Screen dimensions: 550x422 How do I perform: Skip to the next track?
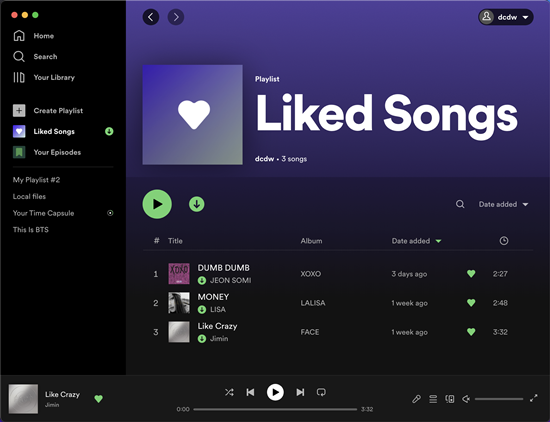300,392
